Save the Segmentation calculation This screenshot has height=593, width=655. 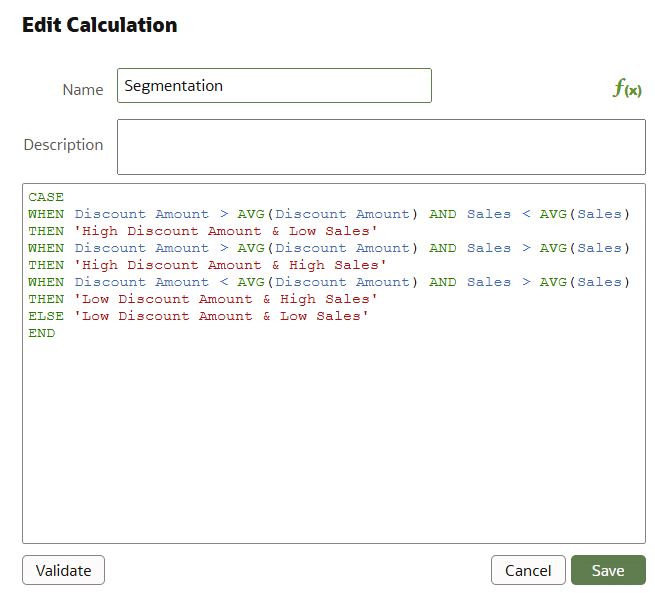click(608, 570)
